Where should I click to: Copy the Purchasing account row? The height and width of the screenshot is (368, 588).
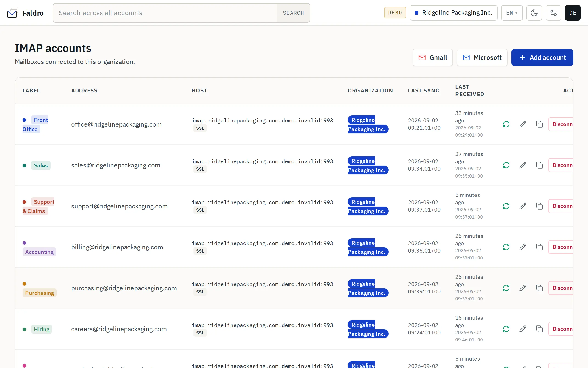tap(539, 288)
